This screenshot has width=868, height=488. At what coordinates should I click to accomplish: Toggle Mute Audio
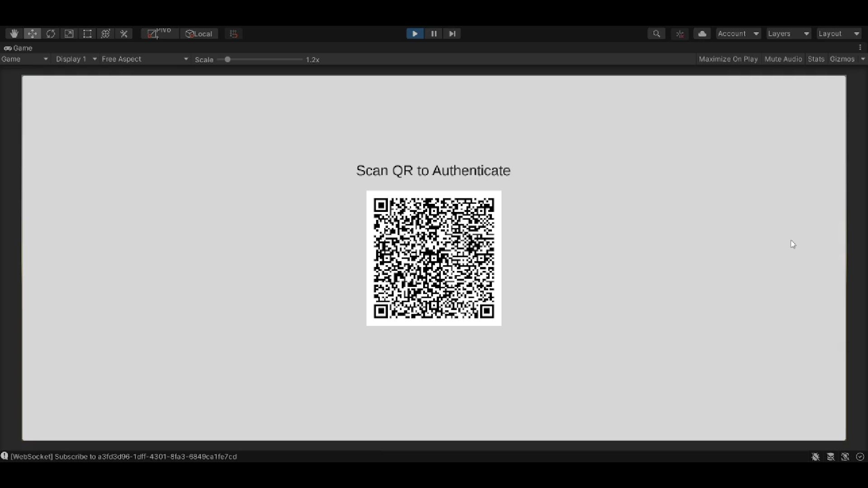click(x=783, y=59)
